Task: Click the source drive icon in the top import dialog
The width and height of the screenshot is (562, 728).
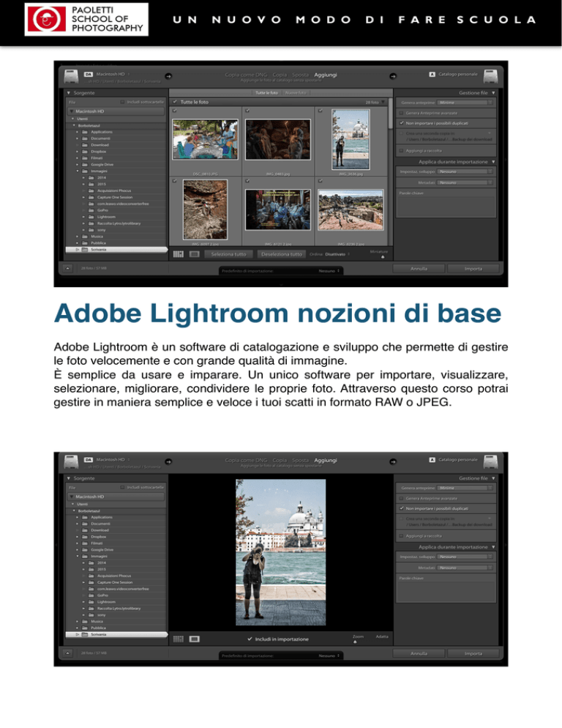Action: coord(71,77)
